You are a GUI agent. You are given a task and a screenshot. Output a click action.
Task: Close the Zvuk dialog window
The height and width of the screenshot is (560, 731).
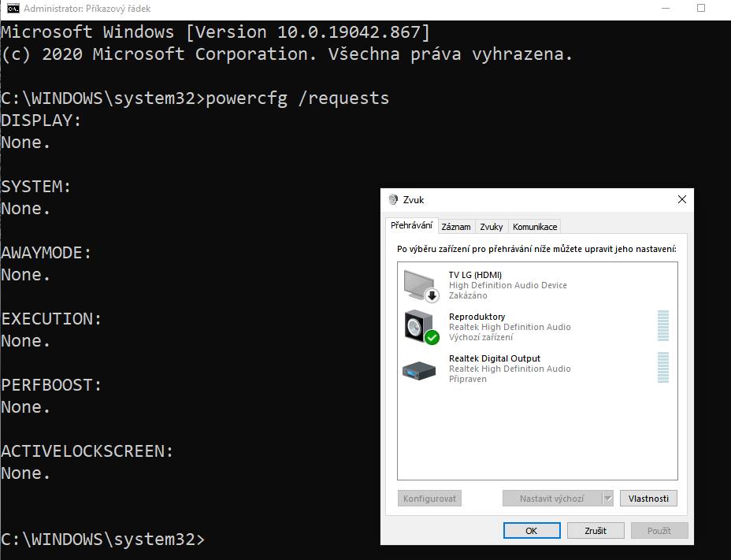(x=681, y=199)
